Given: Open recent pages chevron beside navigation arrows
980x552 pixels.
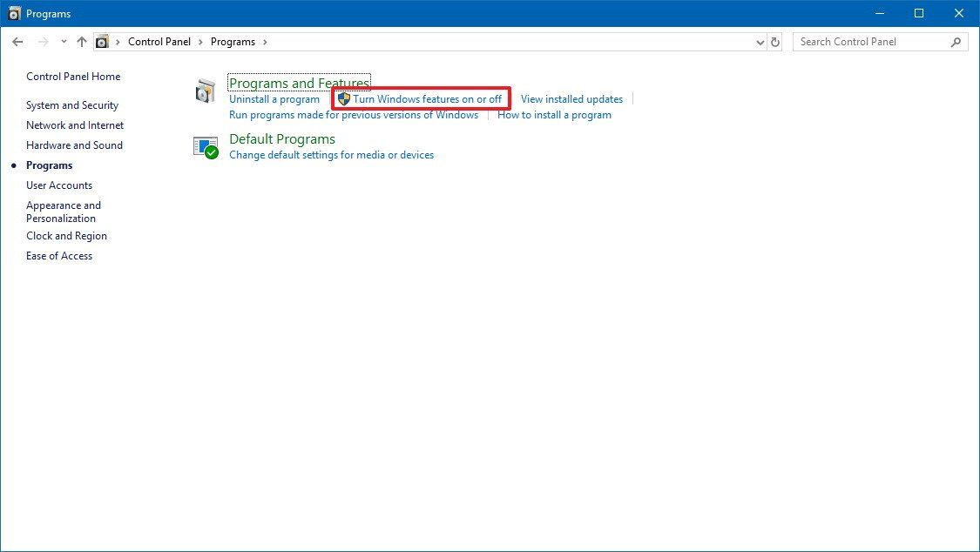Looking at the screenshot, I should point(63,41).
